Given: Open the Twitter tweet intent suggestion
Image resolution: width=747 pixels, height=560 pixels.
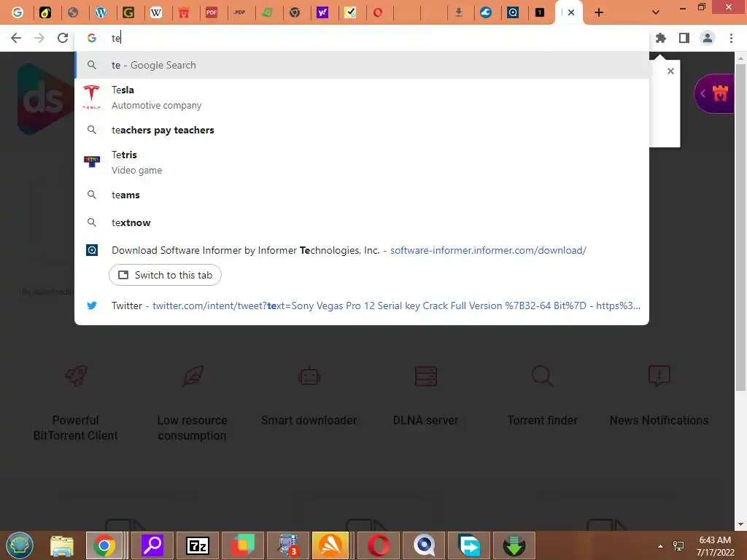Looking at the screenshot, I should pos(362,306).
